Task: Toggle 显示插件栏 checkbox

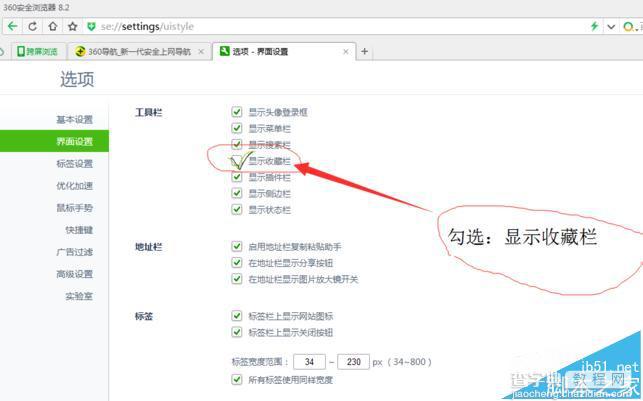Action: [237, 177]
